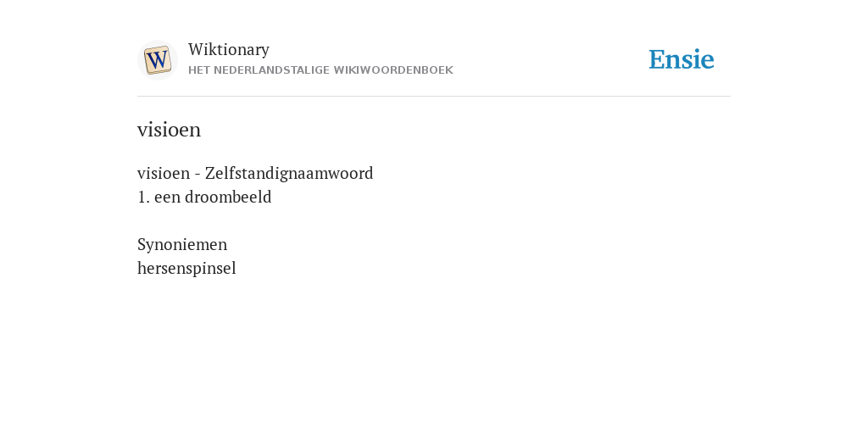
Task: Click the large visioen heading
Action: coord(169,130)
